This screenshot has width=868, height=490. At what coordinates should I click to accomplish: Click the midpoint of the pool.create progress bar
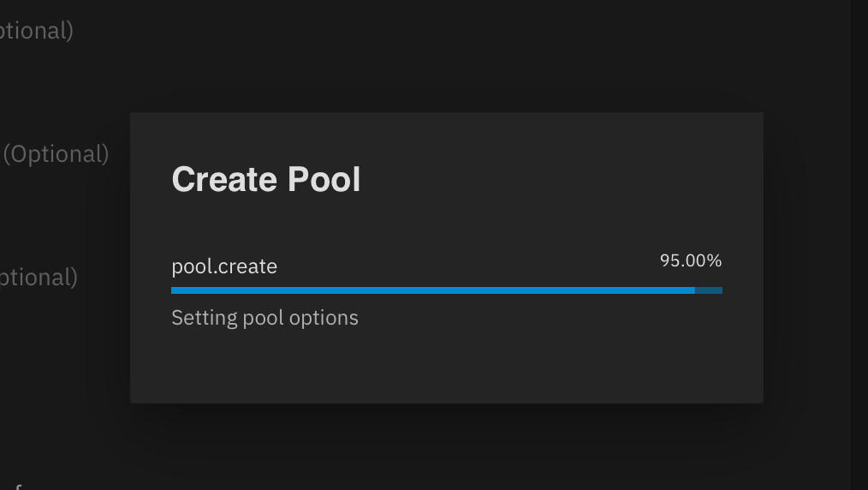point(447,290)
